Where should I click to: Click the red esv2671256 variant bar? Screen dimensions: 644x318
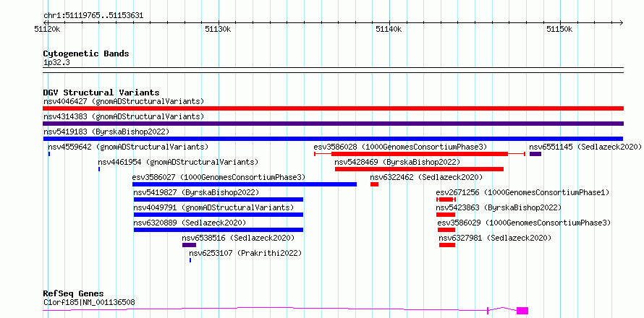point(446,199)
